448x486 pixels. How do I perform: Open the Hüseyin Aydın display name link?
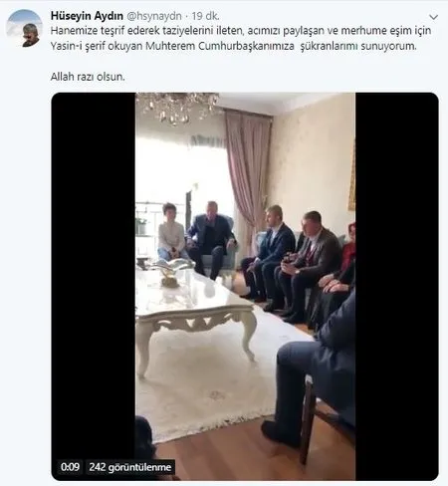pyautogui.click(x=87, y=16)
